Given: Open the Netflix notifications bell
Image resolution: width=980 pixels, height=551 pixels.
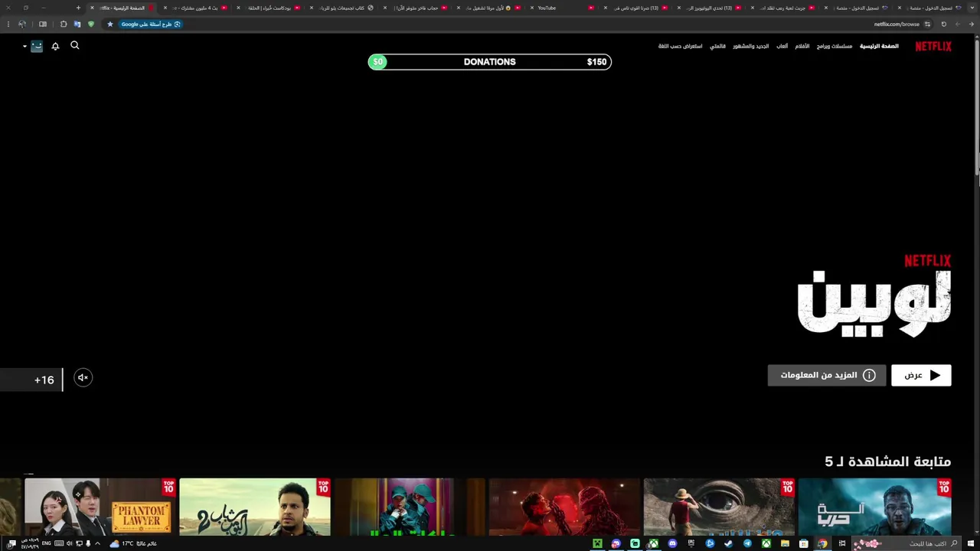Looking at the screenshot, I should click(55, 46).
